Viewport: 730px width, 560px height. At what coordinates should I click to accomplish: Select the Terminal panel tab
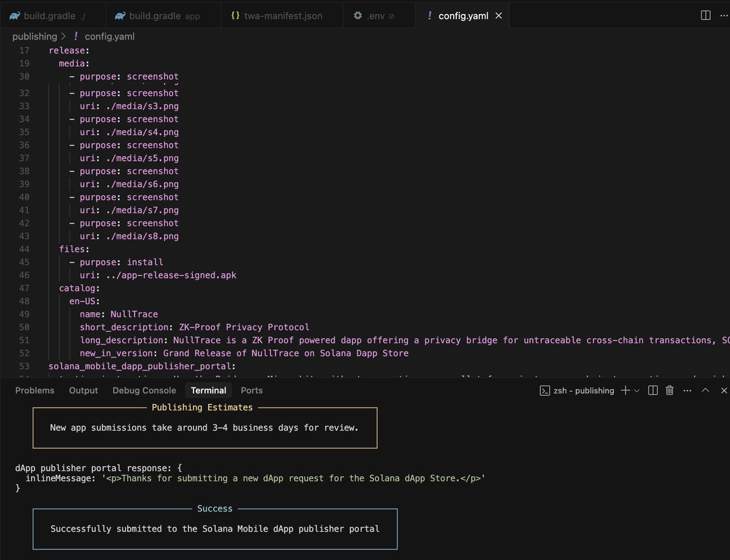coord(209,390)
